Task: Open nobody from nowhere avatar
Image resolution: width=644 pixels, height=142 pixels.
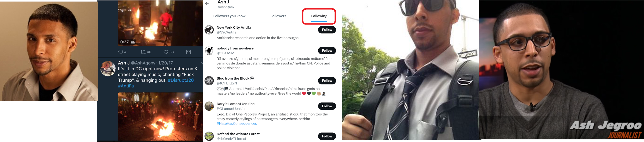Action: click(209, 51)
